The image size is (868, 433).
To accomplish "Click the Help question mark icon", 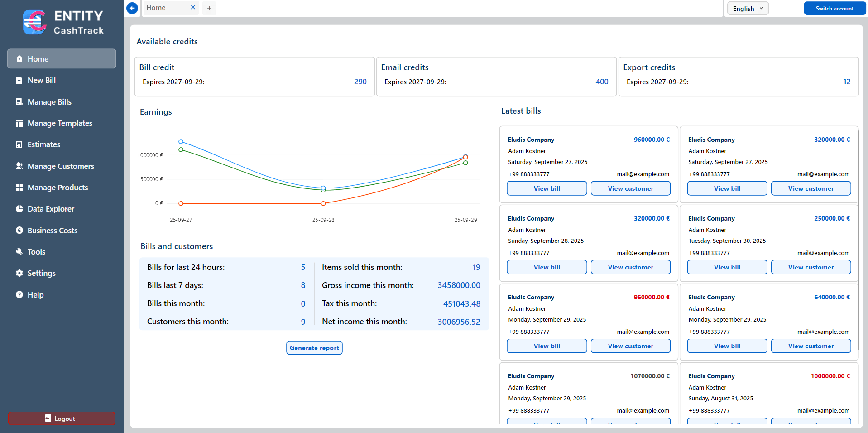I will (x=19, y=295).
